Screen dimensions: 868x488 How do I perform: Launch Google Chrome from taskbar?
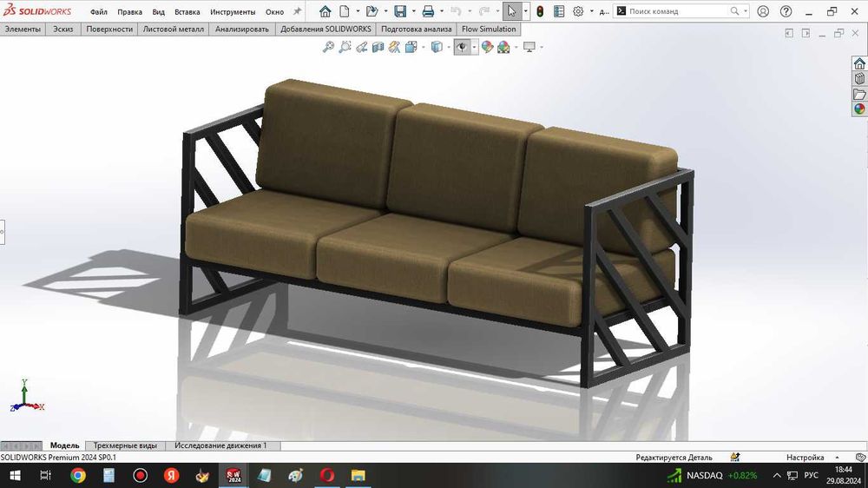(x=78, y=475)
